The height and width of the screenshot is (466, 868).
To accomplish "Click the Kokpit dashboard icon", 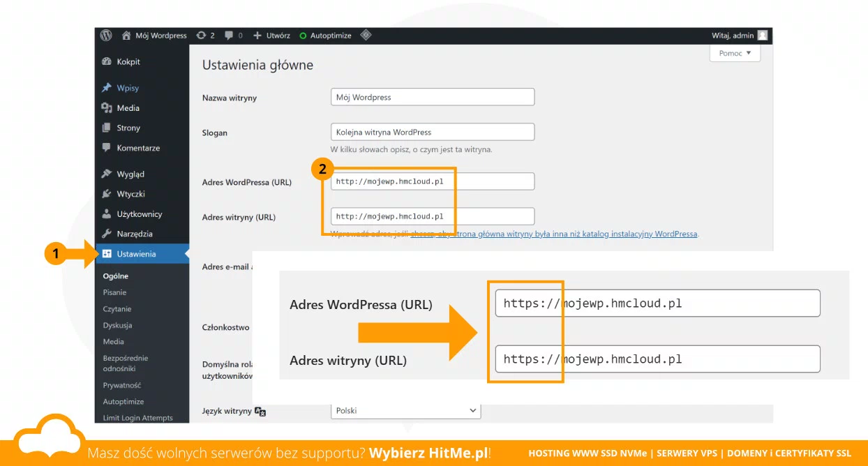I will (107, 61).
